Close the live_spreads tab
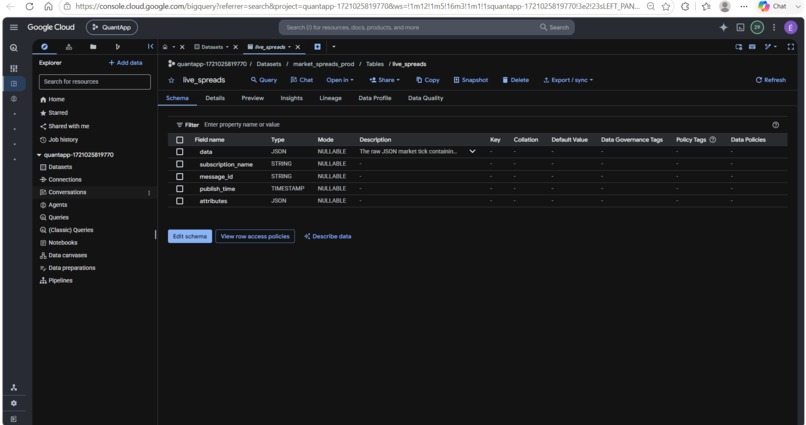 click(298, 47)
